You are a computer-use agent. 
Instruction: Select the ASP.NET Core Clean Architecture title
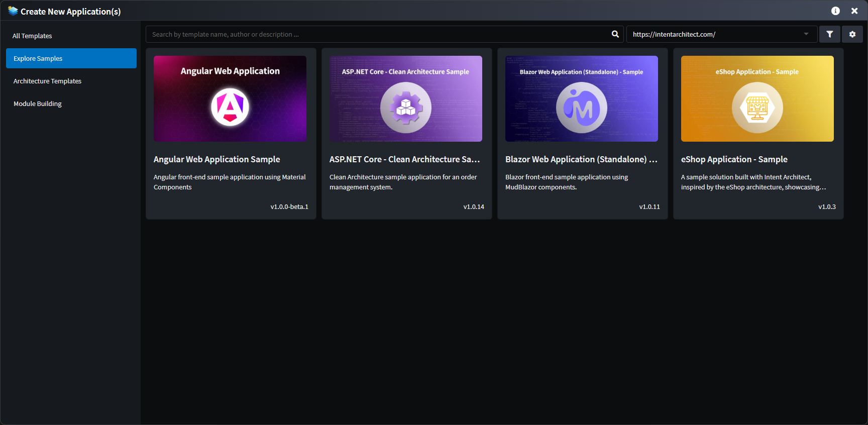click(x=405, y=159)
